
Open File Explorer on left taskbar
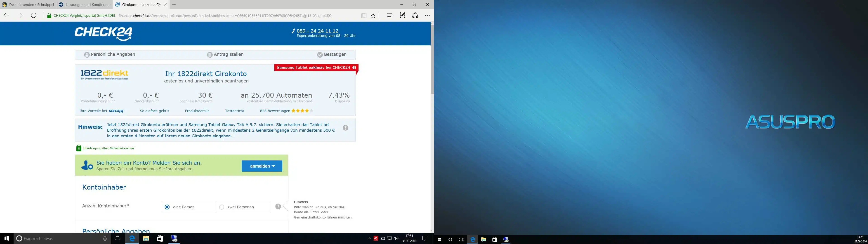[146, 238]
